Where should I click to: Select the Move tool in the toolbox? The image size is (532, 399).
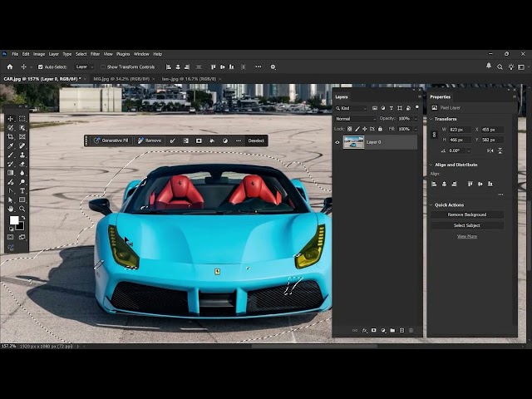(11, 119)
